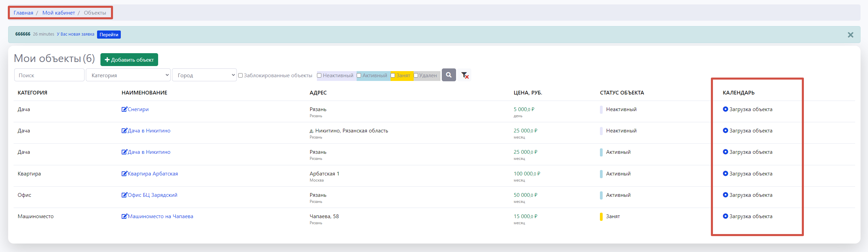Click calendar circle icon in Машиноместо row
868x252 pixels.
click(x=725, y=216)
